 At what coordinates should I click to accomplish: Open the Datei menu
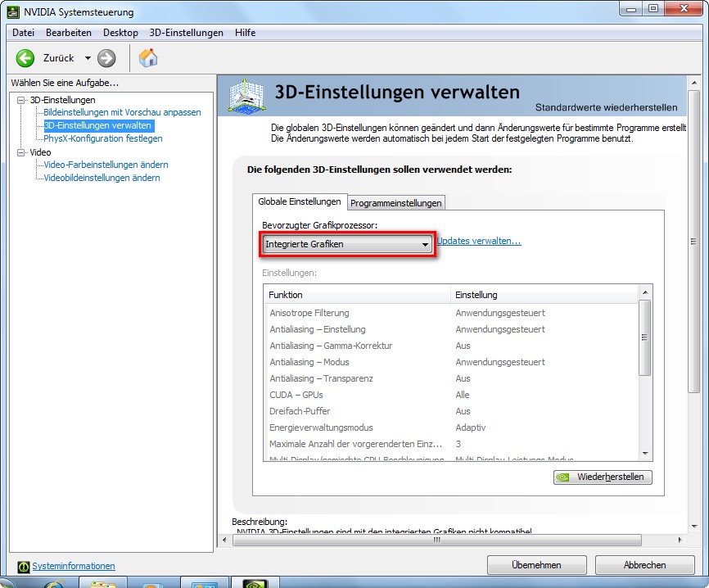point(24,33)
